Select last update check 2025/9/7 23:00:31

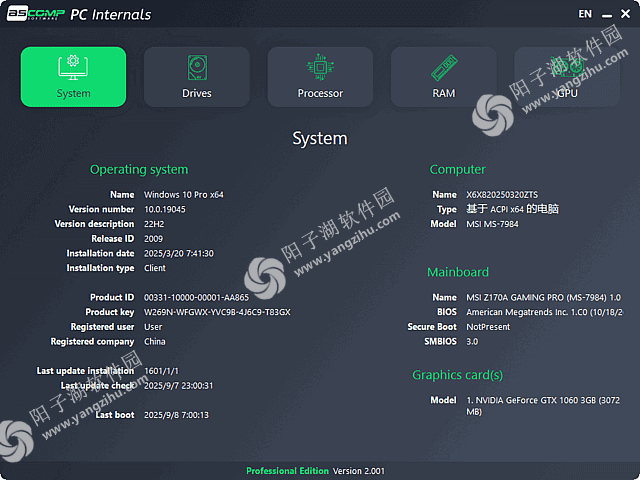[x=178, y=386]
